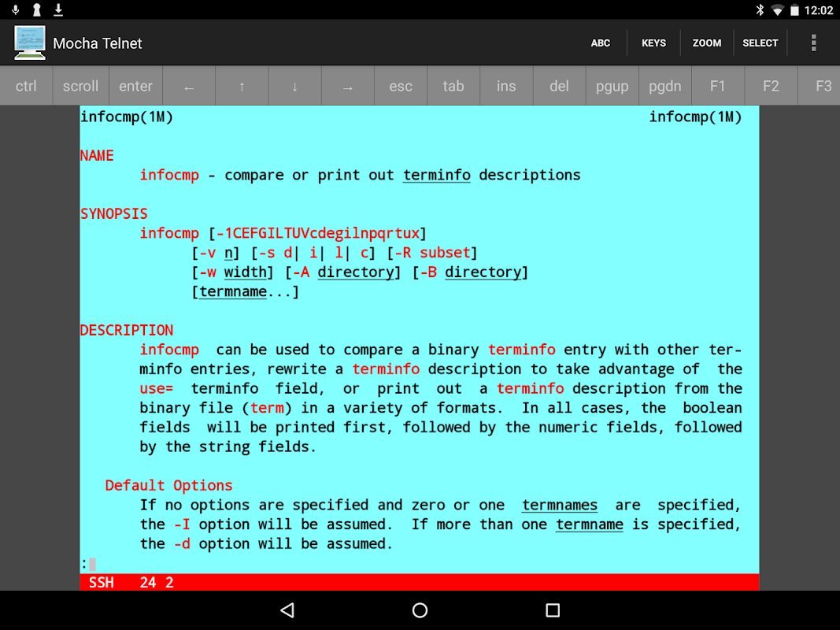The height and width of the screenshot is (630, 840).
Task: Tap the Android home button
Action: [420, 610]
